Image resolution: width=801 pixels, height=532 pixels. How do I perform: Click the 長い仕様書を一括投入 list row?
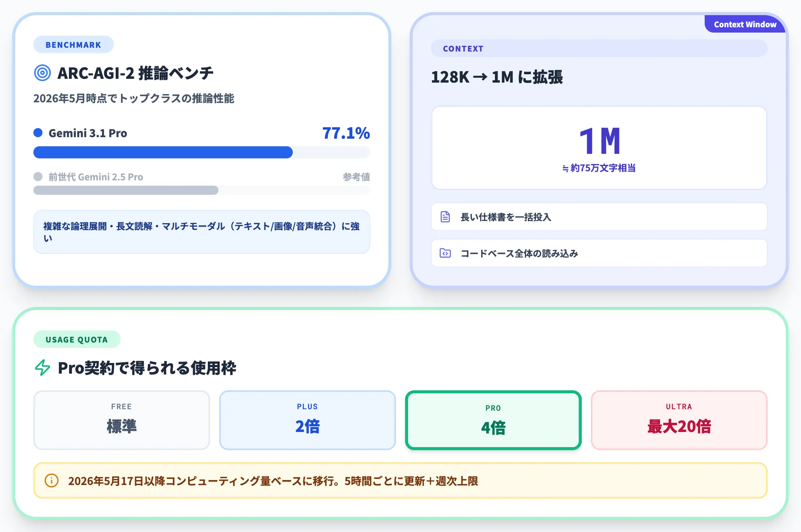[x=599, y=217]
